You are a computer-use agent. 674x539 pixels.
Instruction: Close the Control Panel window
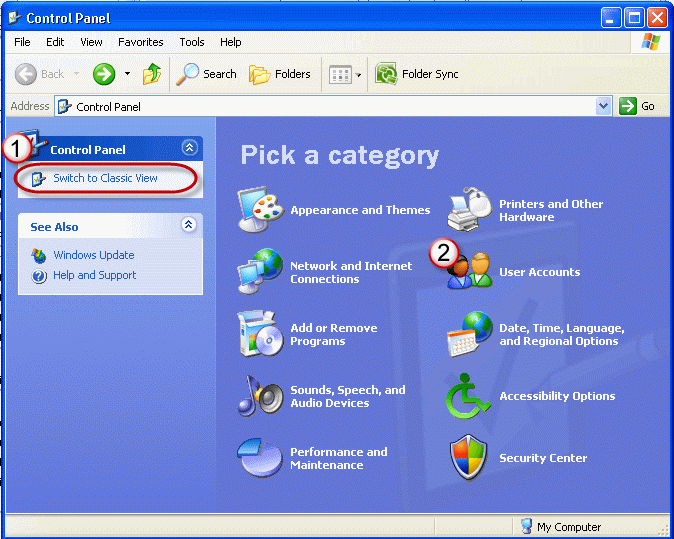(x=657, y=18)
